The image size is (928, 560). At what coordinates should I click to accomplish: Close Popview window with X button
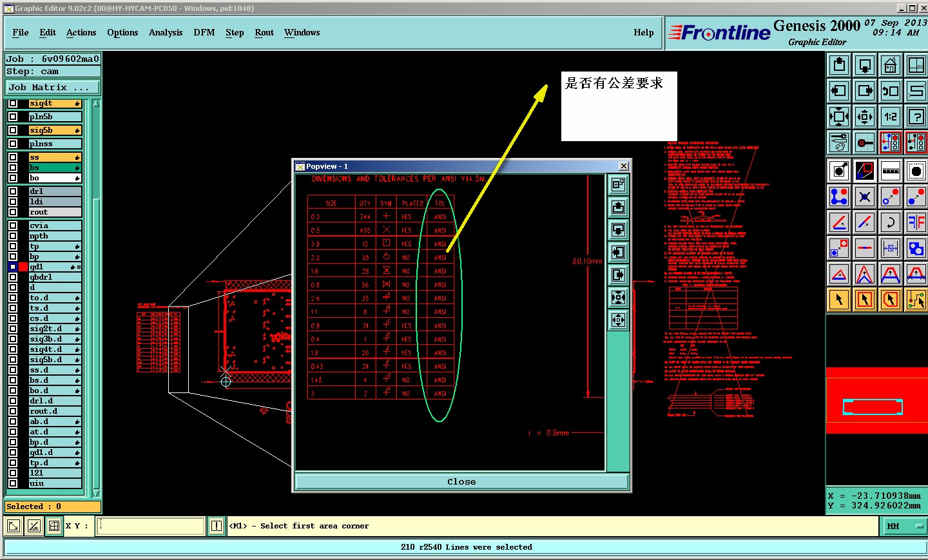[624, 166]
